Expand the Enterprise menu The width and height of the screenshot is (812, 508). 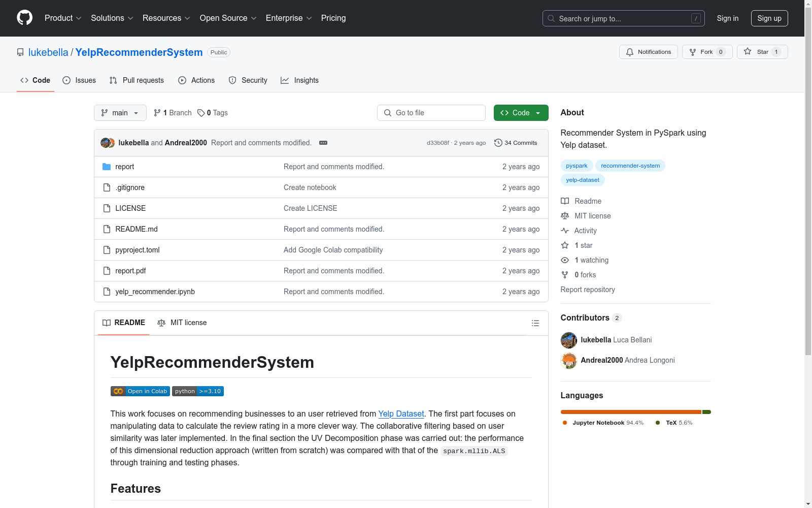pyautogui.click(x=289, y=18)
